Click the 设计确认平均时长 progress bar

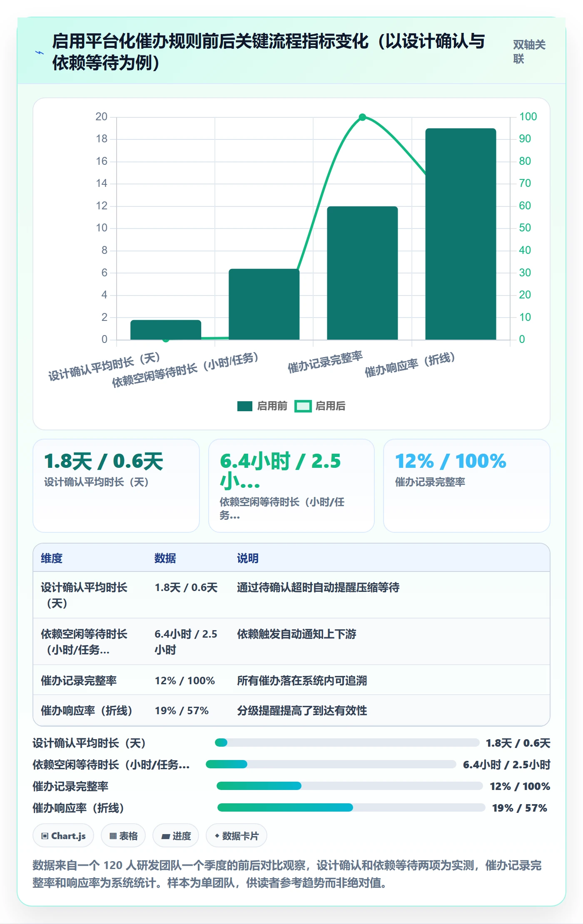coord(347,743)
